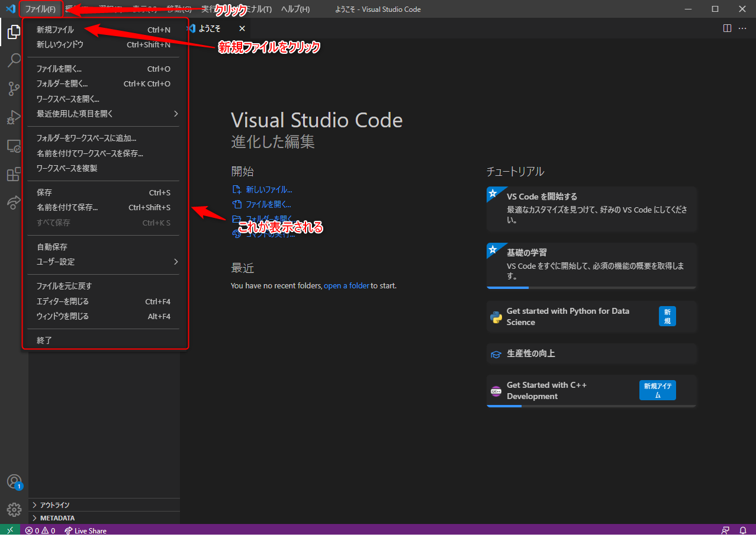Open the VS Code を開始する walkthrough card
The image size is (756, 537).
coord(591,208)
